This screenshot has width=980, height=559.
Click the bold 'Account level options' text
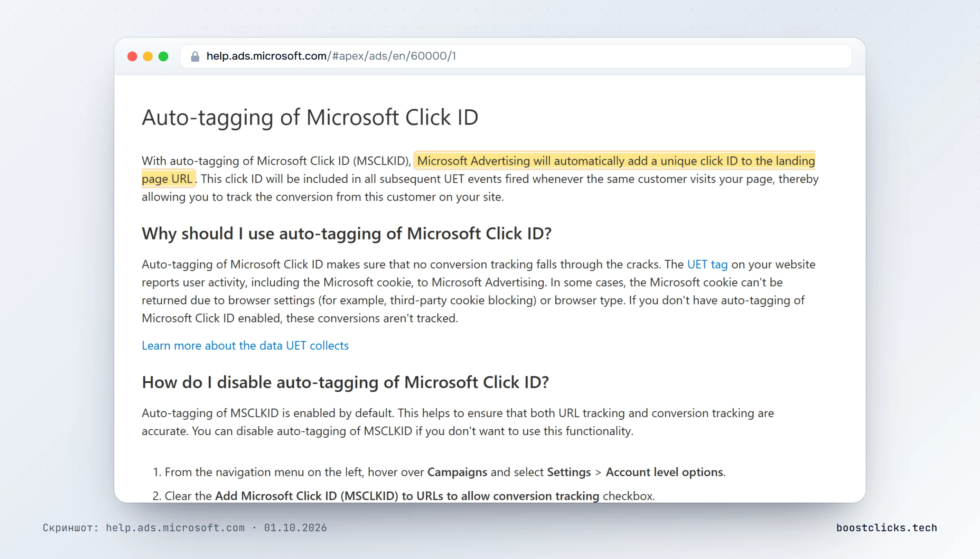click(x=665, y=472)
